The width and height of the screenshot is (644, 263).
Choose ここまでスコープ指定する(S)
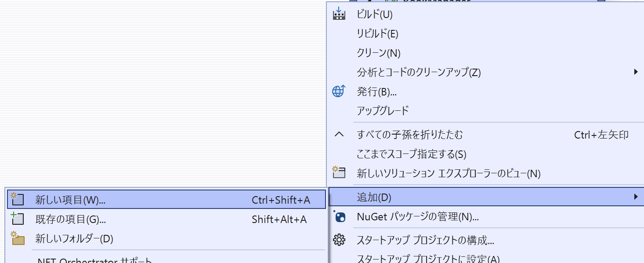[486, 154]
